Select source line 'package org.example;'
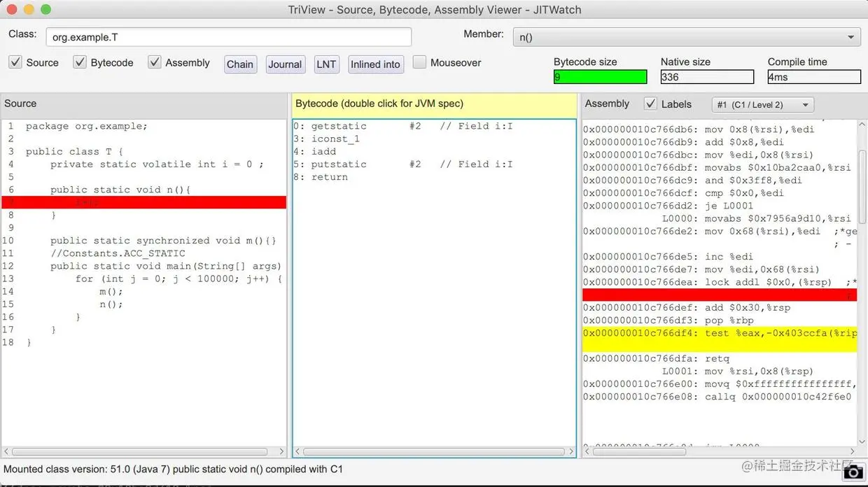The width and height of the screenshot is (868, 487). click(87, 126)
